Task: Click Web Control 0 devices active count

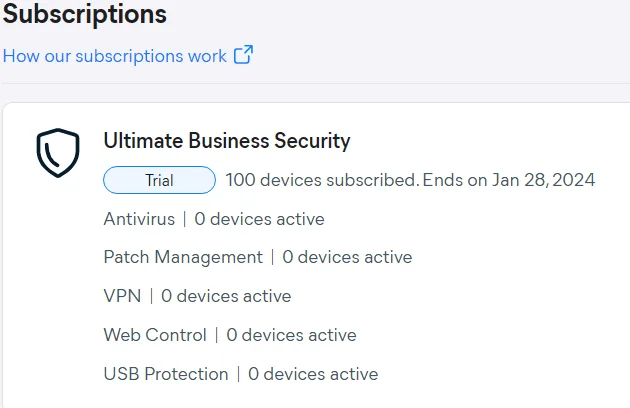Action: coord(291,335)
